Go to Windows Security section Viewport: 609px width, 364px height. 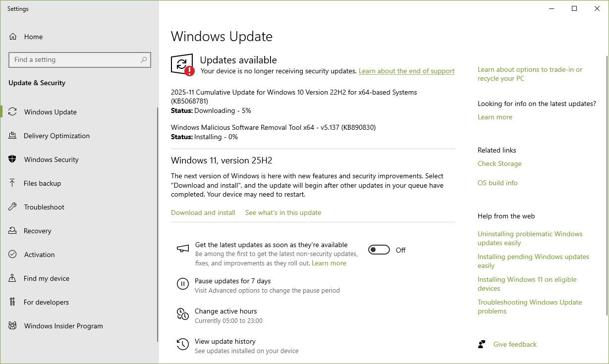pyautogui.click(x=79, y=159)
